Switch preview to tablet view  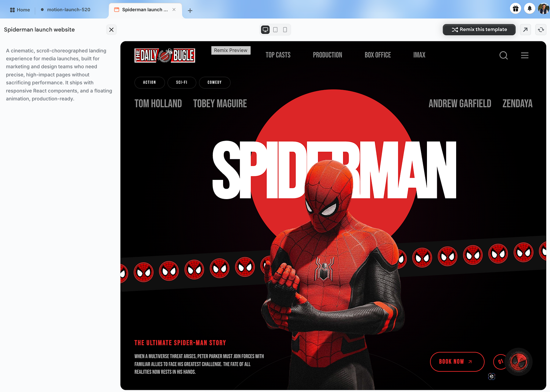pos(275,30)
